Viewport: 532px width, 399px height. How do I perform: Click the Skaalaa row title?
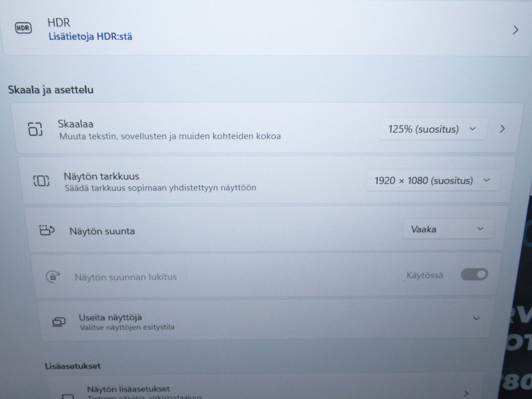click(75, 124)
